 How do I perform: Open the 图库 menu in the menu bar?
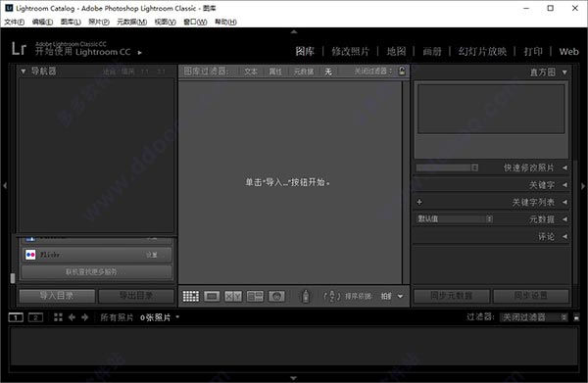71,22
